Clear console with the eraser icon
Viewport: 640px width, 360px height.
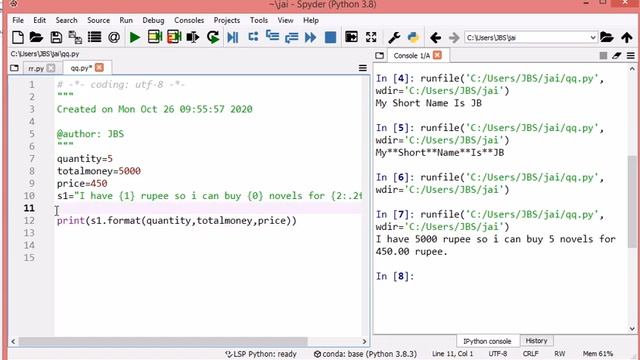(617, 56)
